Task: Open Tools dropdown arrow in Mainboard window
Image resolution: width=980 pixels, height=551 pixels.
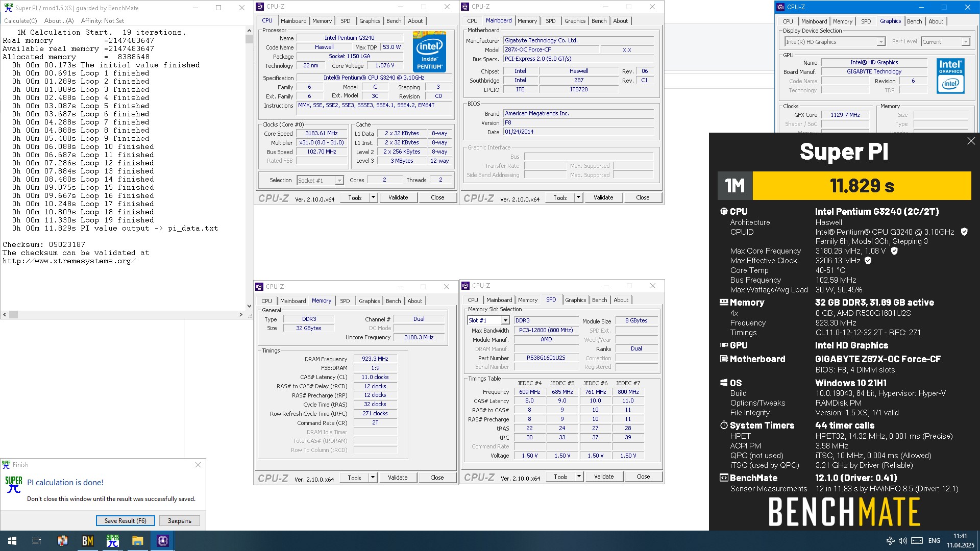Action: click(578, 197)
